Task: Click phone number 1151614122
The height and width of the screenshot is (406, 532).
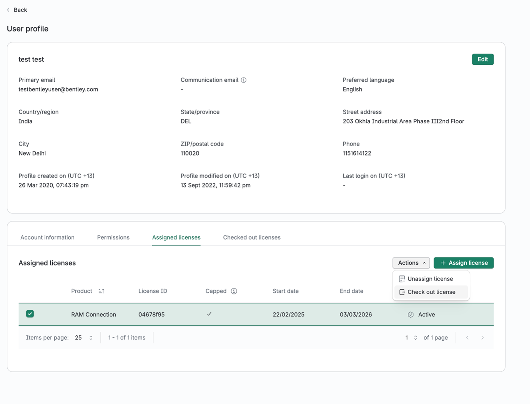Action: pyautogui.click(x=357, y=153)
